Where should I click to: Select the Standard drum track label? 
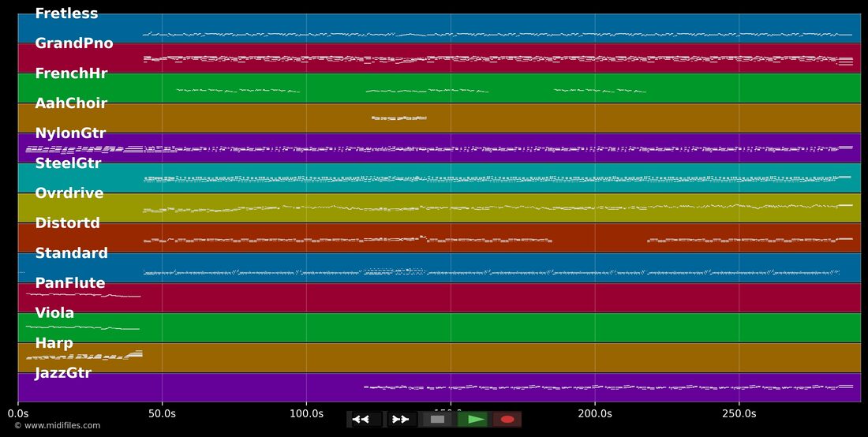(71, 252)
